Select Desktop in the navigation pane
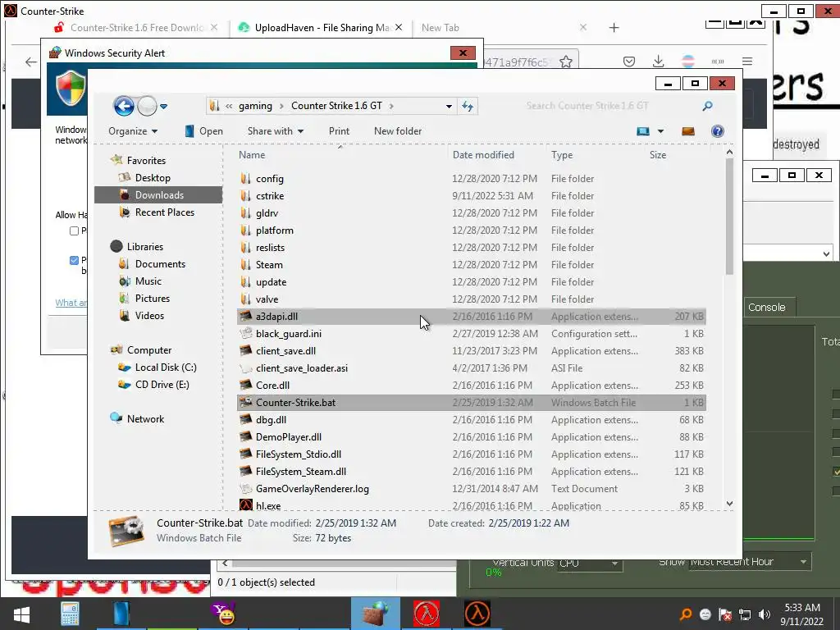Viewport: 840px width, 630px height. pyautogui.click(x=153, y=178)
